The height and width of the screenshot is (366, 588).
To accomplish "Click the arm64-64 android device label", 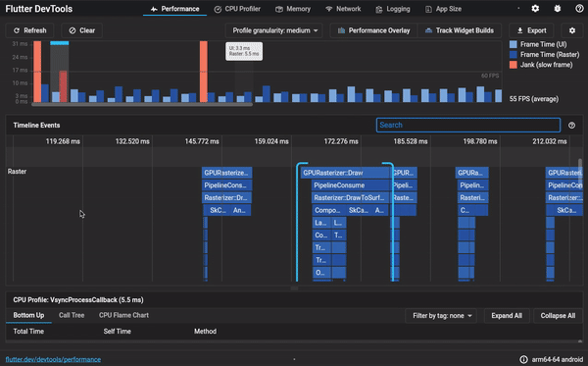I will [x=558, y=359].
